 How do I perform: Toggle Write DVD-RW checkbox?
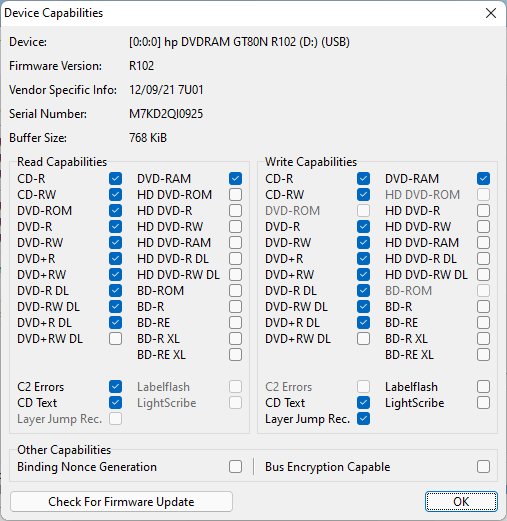tap(363, 242)
